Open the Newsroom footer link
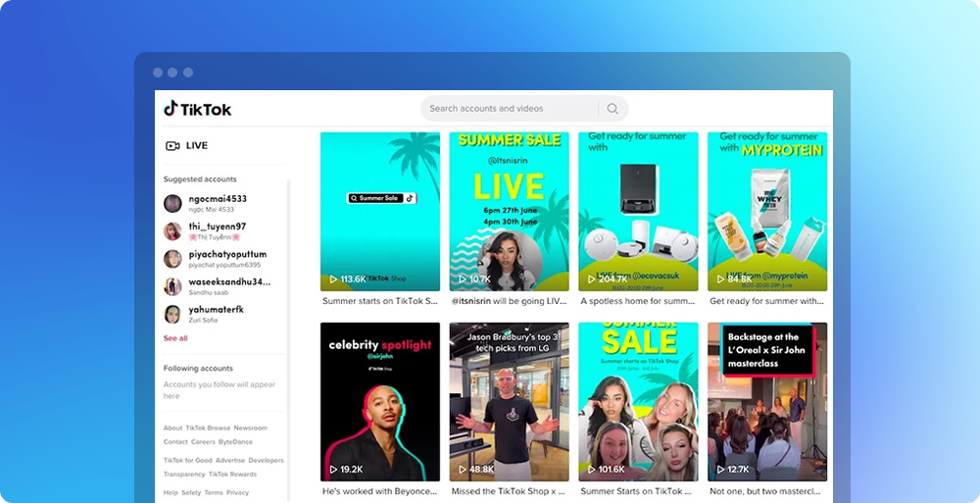Image resolution: width=980 pixels, height=503 pixels. (251, 428)
